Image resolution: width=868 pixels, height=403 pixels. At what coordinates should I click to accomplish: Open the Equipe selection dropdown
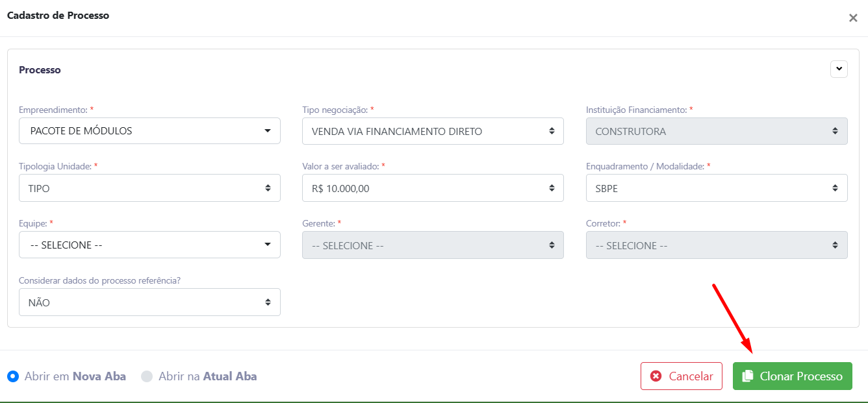pyautogui.click(x=149, y=245)
